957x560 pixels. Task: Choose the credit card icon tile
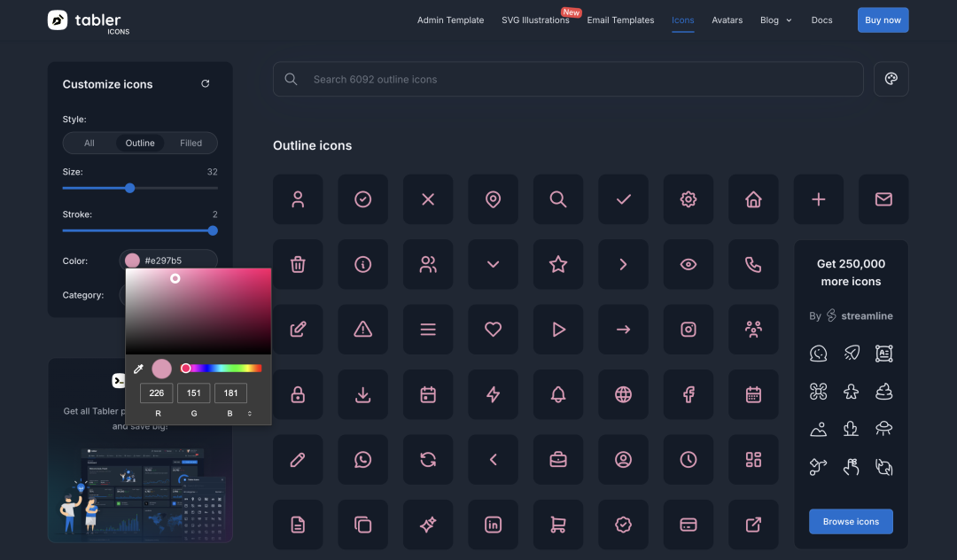(689, 525)
